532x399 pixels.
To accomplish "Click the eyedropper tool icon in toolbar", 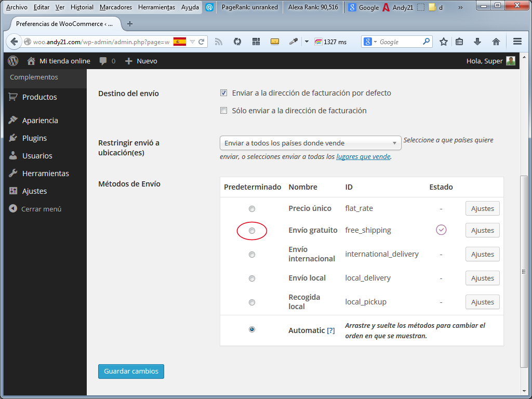I will (x=293, y=42).
